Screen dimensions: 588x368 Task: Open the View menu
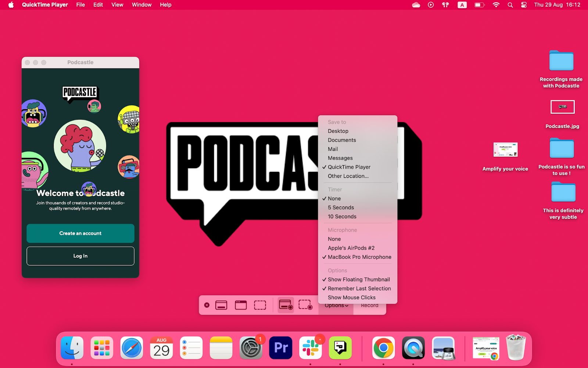click(x=117, y=5)
